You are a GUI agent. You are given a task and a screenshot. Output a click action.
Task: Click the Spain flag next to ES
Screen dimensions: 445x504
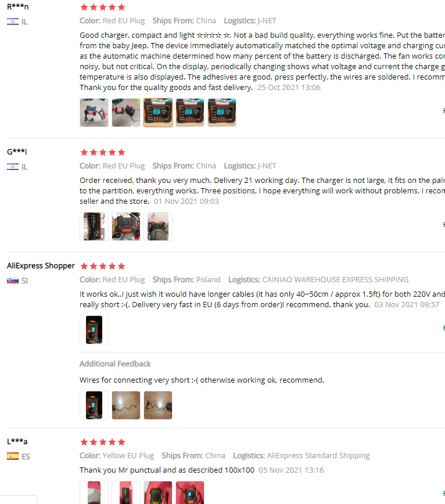coord(13,456)
